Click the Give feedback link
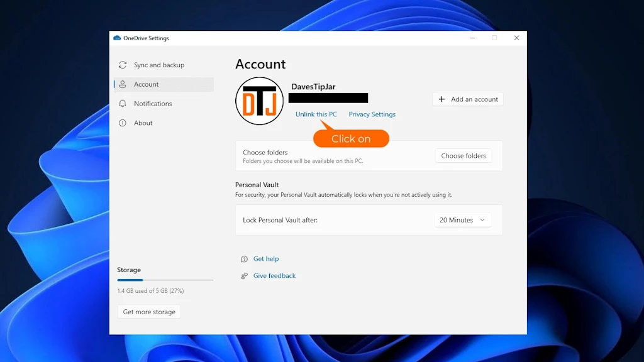The width and height of the screenshot is (644, 362). click(274, 275)
